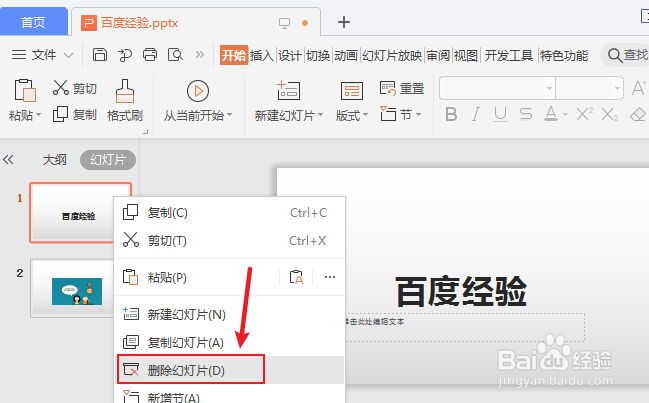The height and width of the screenshot is (403, 649).
Task: Click the Layout (版式) icon
Action: [352, 91]
